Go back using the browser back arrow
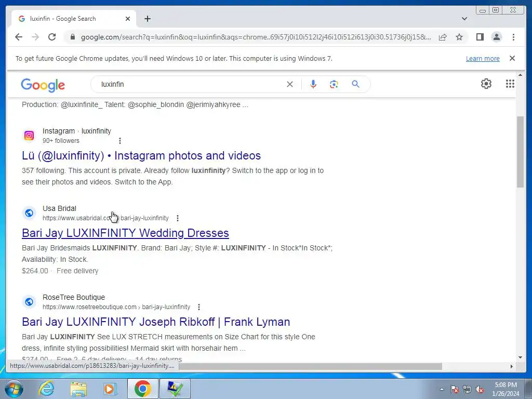The width and height of the screenshot is (532, 399). tap(19, 37)
